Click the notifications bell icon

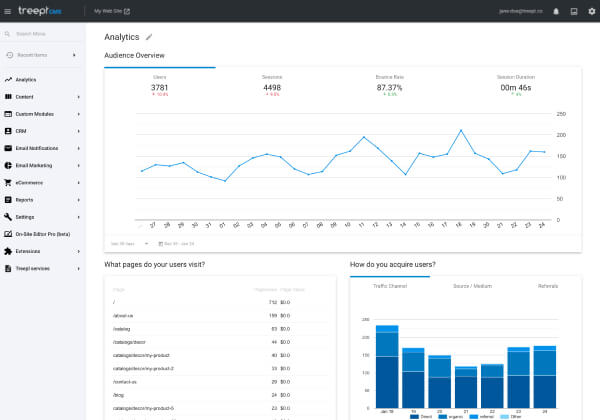click(556, 11)
